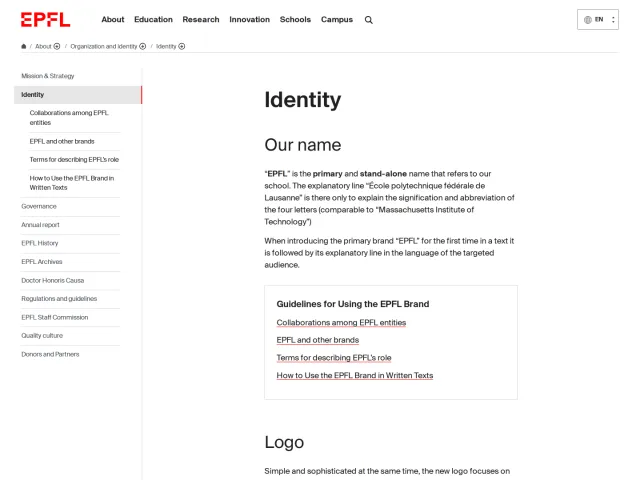Expand the About breadcrumb plus icon
Screen dimensions: 640x480
(x=57, y=47)
